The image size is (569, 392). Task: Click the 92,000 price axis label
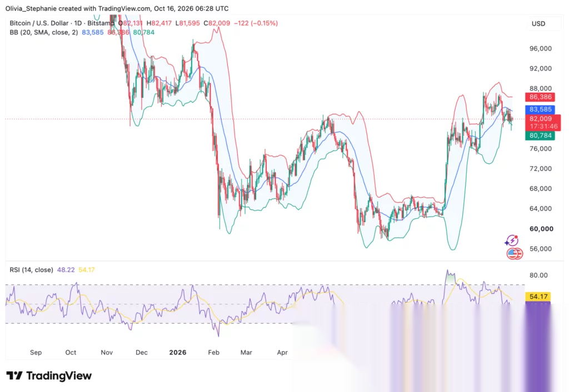[540, 68]
